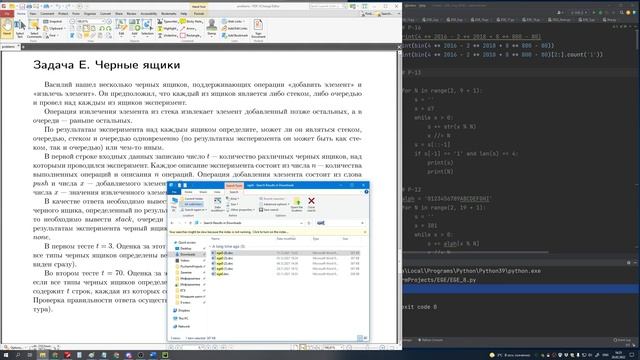Open the Clipboard dropdown in ribbon
The width and height of the screenshot is (640, 360).
click(x=64, y=29)
